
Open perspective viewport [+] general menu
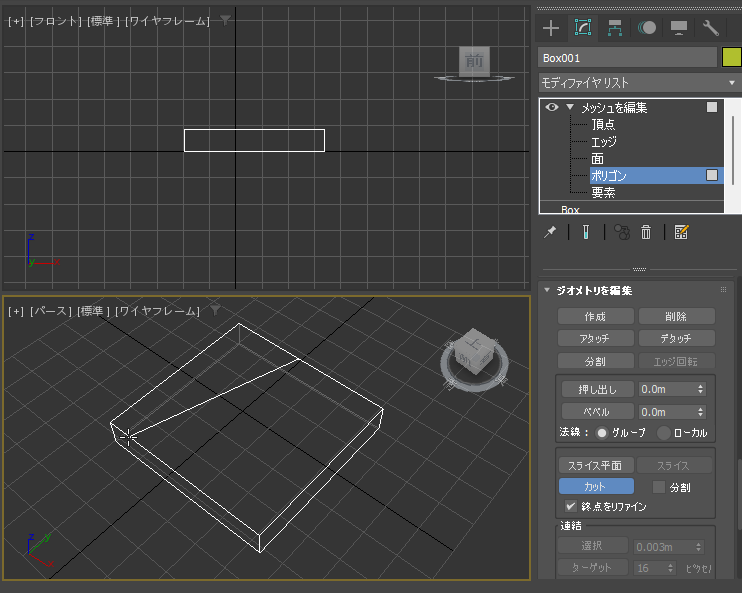click(16, 311)
